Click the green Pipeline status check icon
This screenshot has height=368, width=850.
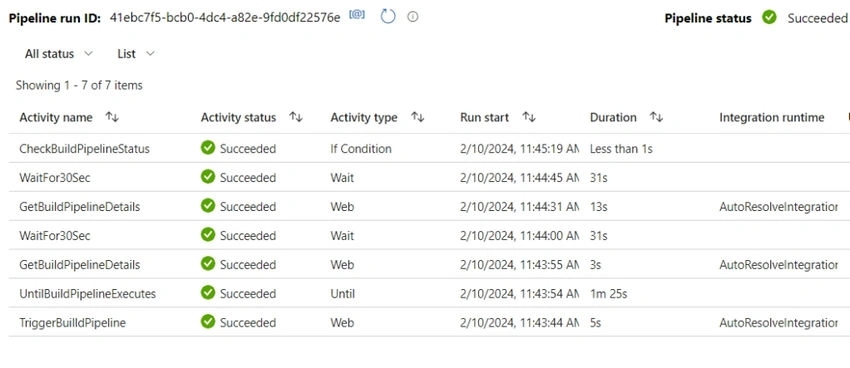[769, 17]
